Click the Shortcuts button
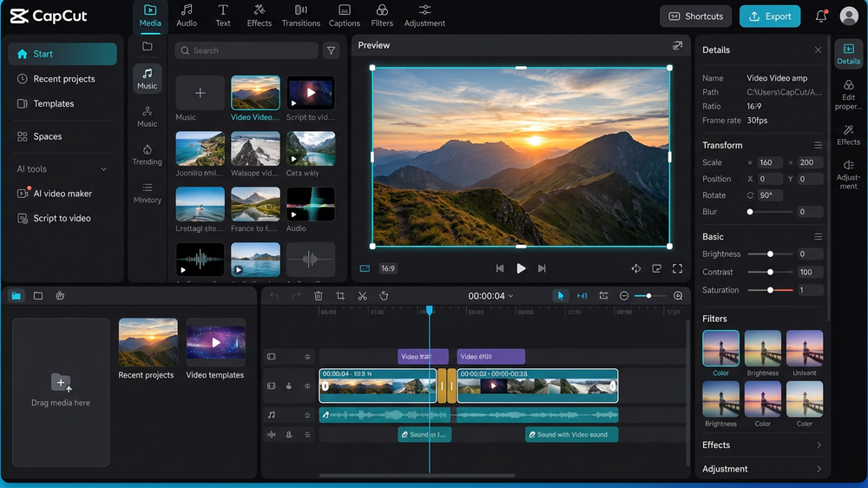 pyautogui.click(x=695, y=16)
